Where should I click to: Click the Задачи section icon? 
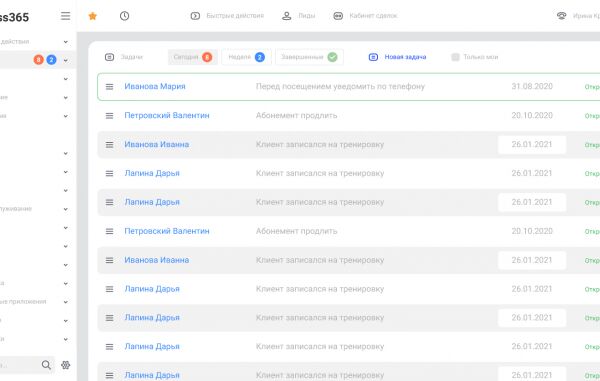click(109, 57)
